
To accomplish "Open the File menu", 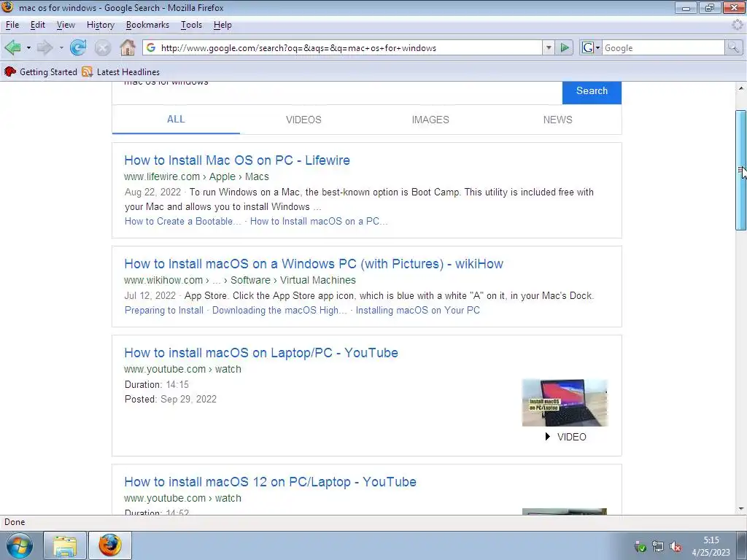I will 12,25.
